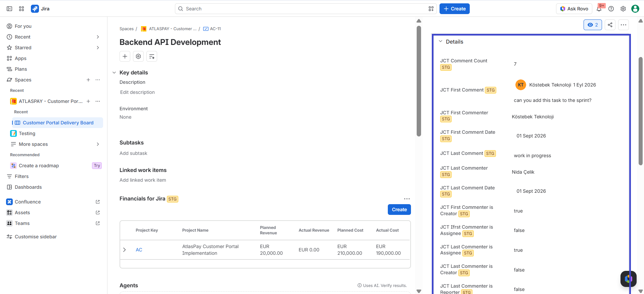Open the AC project key link

pos(139,250)
